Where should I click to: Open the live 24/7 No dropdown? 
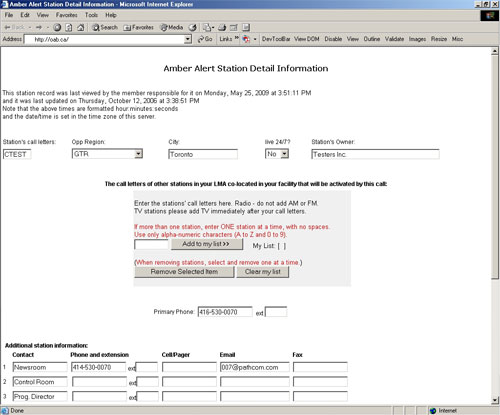point(284,154)
